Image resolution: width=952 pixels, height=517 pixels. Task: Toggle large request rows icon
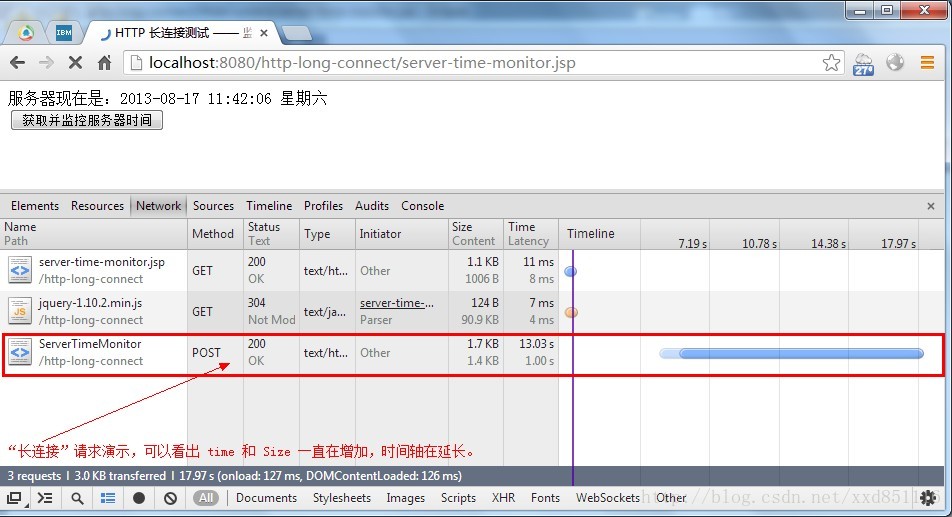(x=108, y=498)
